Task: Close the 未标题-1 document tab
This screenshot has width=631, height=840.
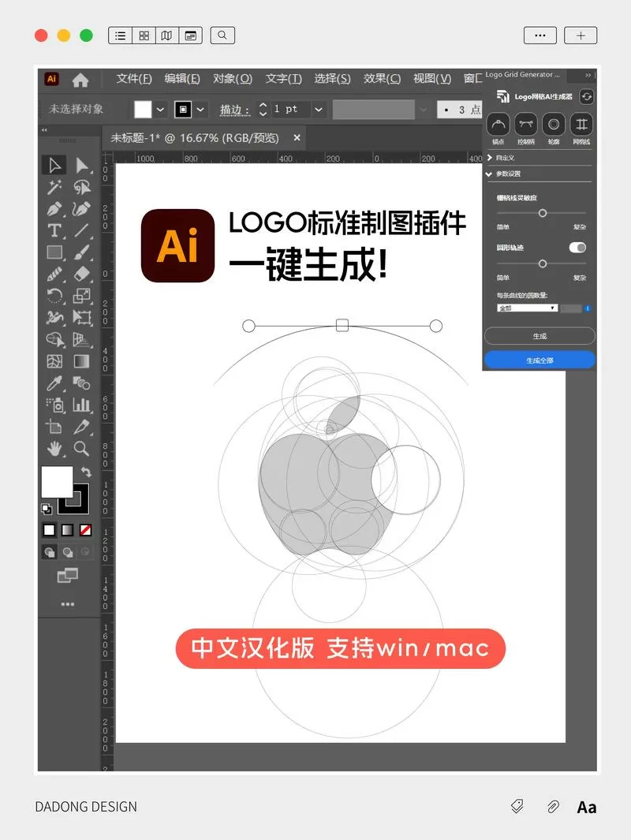Action: point(297,138)
